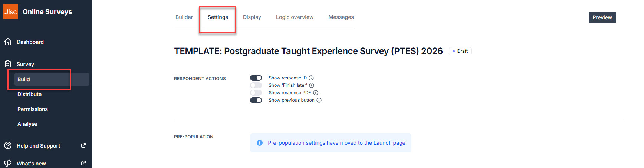Viewport: 644px width, 168px height.
Task: Click the Dashboard home icon
Action: click(x=8, y=42)
